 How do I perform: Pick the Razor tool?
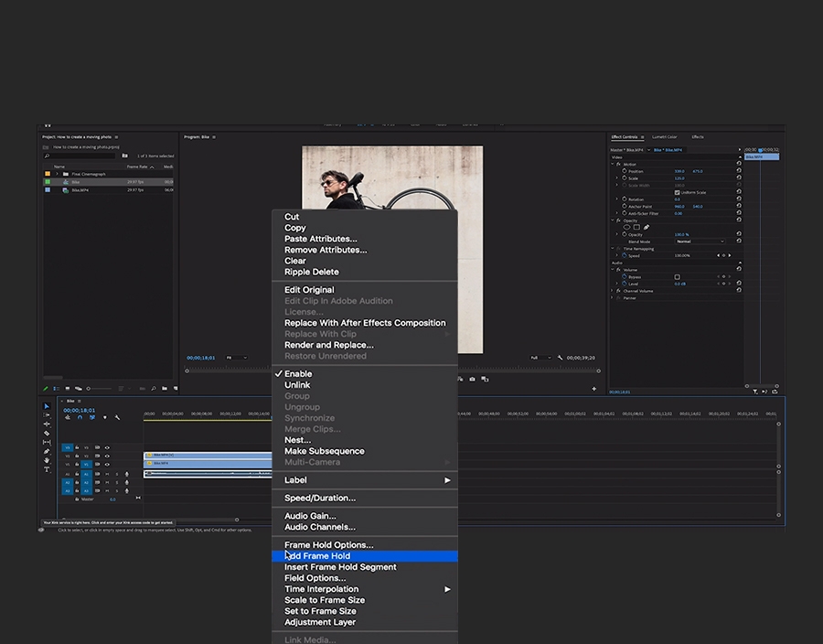coord(47,433)
